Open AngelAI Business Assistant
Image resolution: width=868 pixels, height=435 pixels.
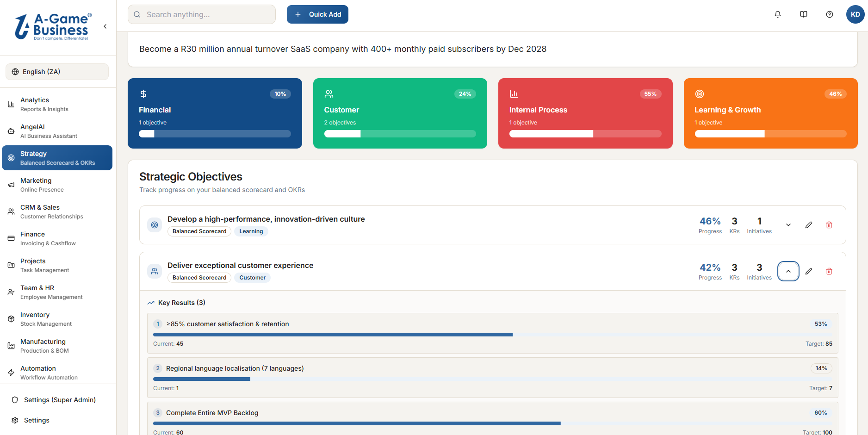(57, 131)
